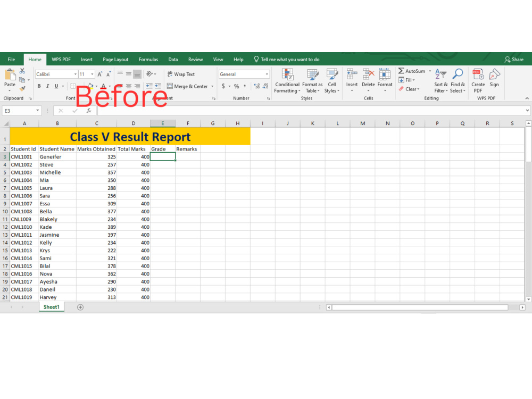Click Increase Indent icon
Image resolution: width=532 pixels, height=399 pixels.
(158, 86)
